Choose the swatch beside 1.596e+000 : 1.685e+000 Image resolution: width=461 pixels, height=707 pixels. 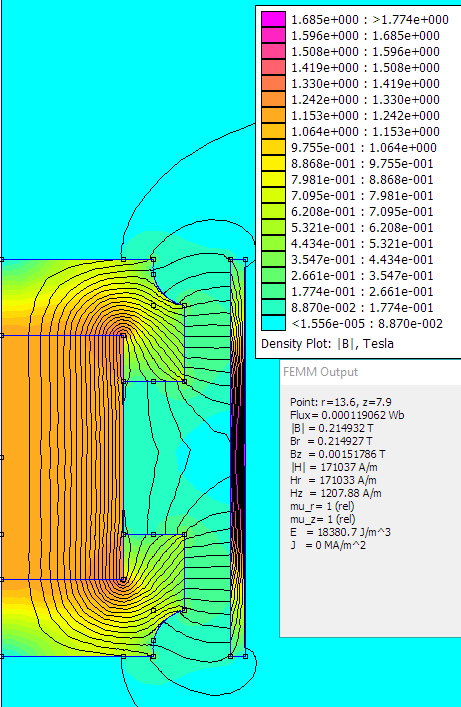pyautogui.click(x=273, y=35)
